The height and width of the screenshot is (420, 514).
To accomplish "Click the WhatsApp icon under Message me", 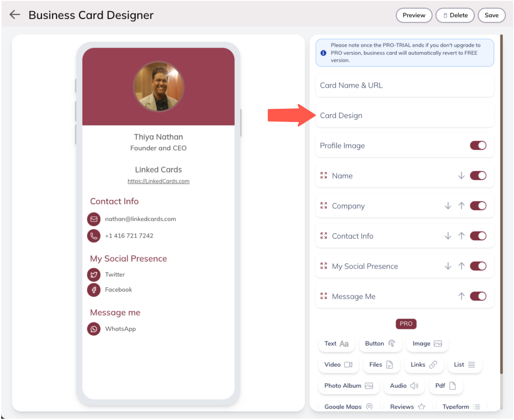I will (x=94, y=329).
